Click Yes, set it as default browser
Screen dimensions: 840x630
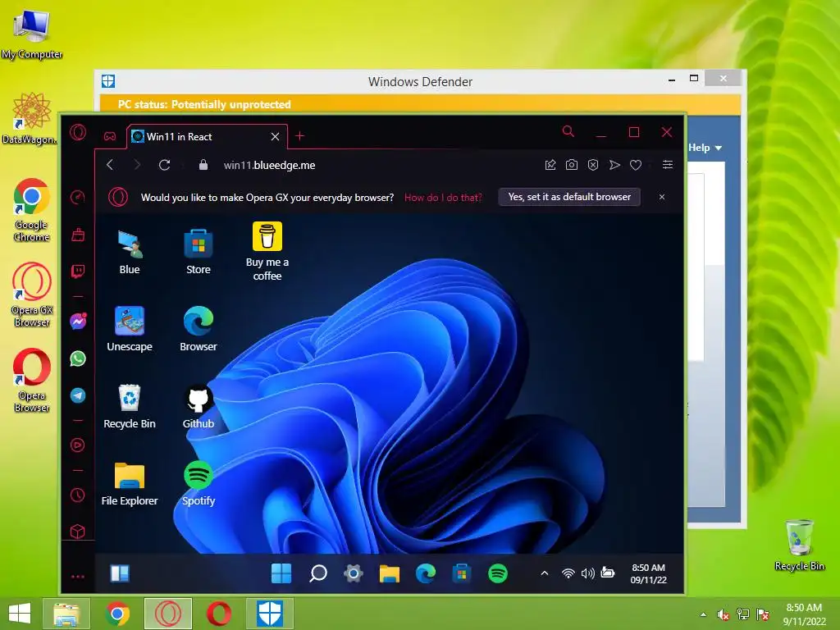coord(569,197)
